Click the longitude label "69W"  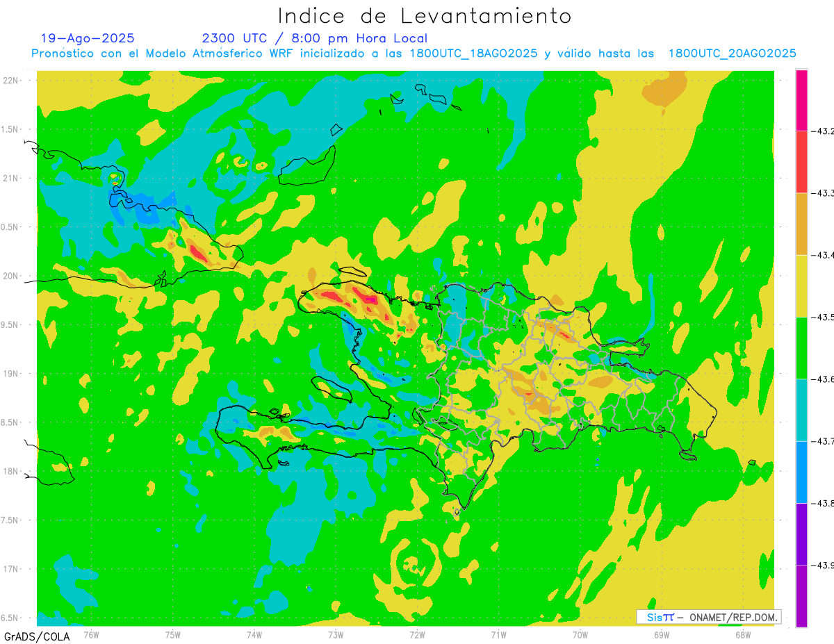[x=662, y=634]
